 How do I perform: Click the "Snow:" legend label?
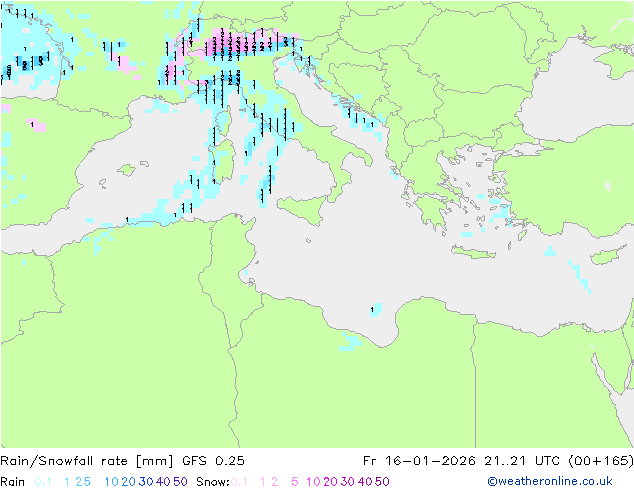(213, 482)
